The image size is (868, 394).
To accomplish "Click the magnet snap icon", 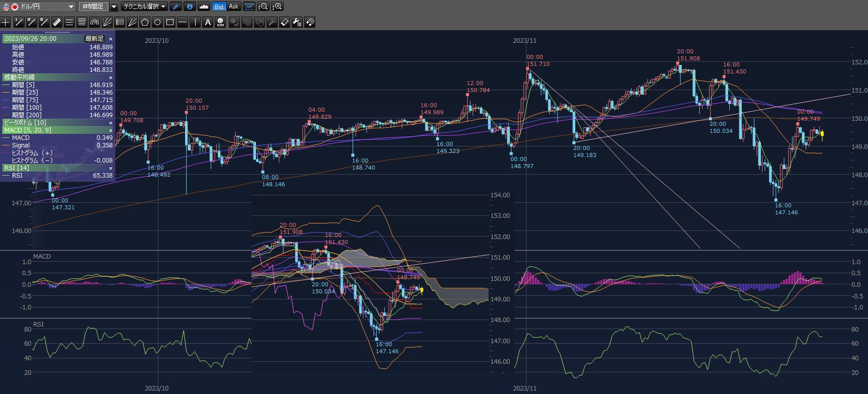I will pyautogui.click(x=310, y=22).
